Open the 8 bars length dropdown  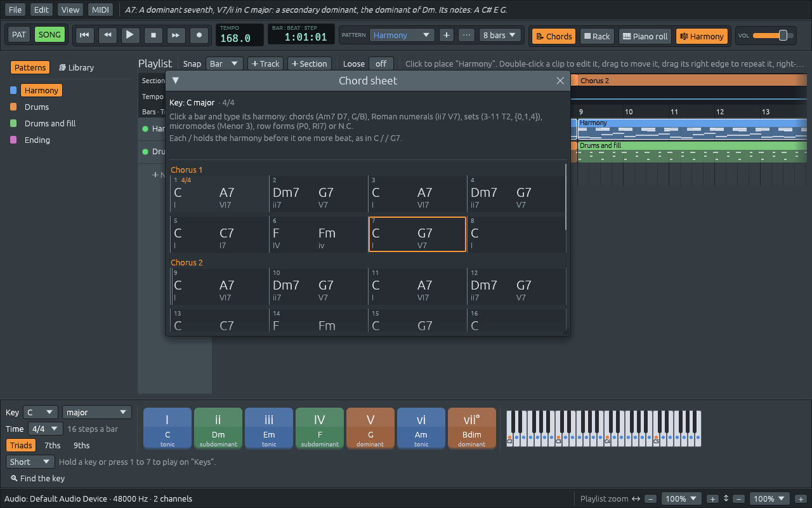coord(501,35)
